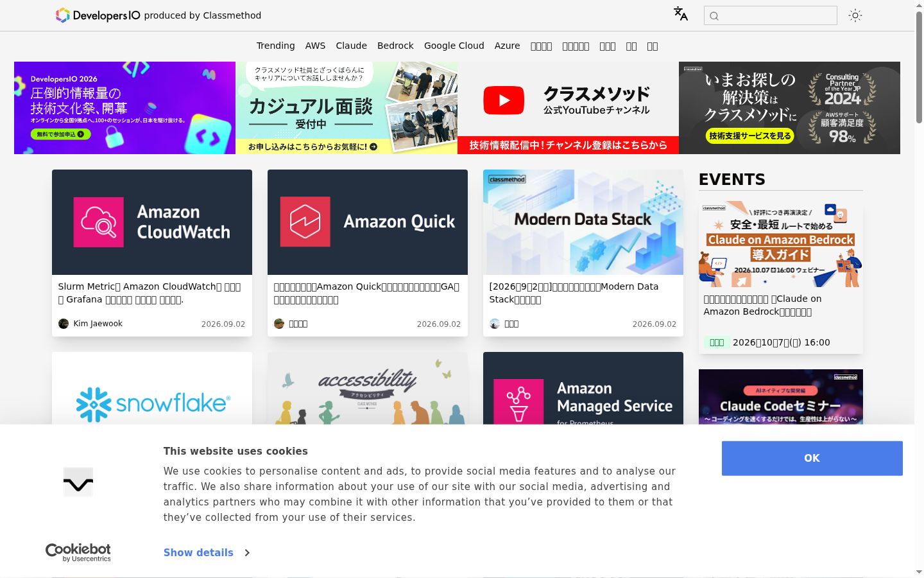Open the Classmethod YouTube channel banner

point(568,108)
